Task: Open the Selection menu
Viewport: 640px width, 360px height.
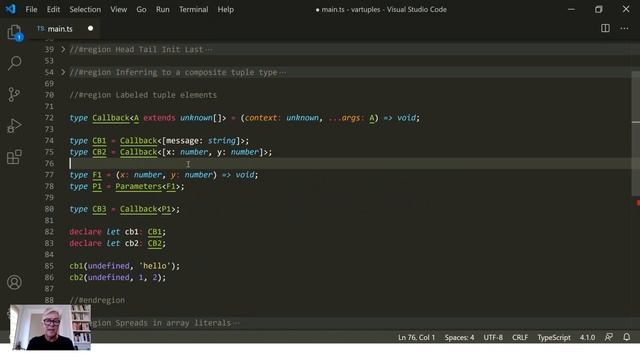Action: click(x=85, y=9)
